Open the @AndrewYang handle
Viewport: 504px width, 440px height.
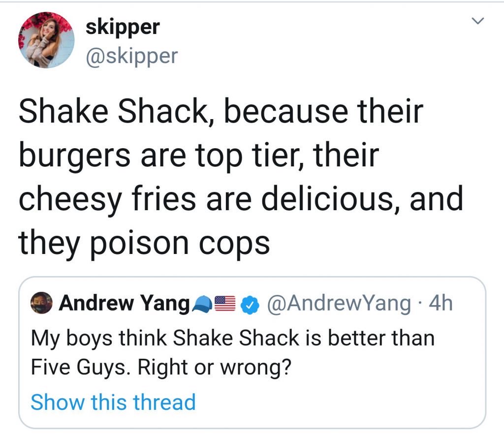pyautogui.click(x=338, y=303)
